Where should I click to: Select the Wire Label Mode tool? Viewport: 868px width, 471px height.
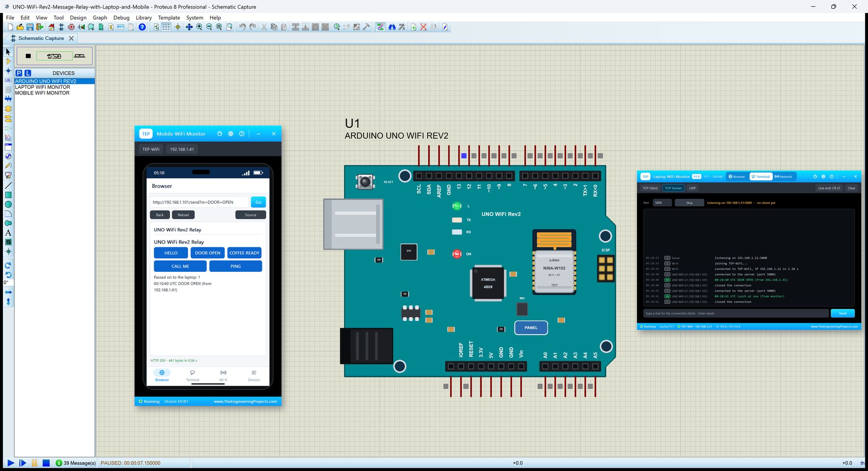click(8, 80)
